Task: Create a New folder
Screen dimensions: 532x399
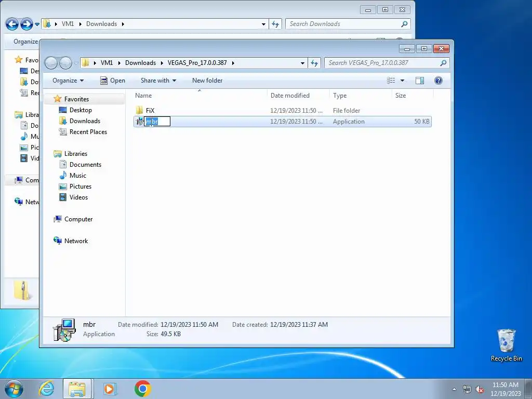Action: (x=207, y=81)
